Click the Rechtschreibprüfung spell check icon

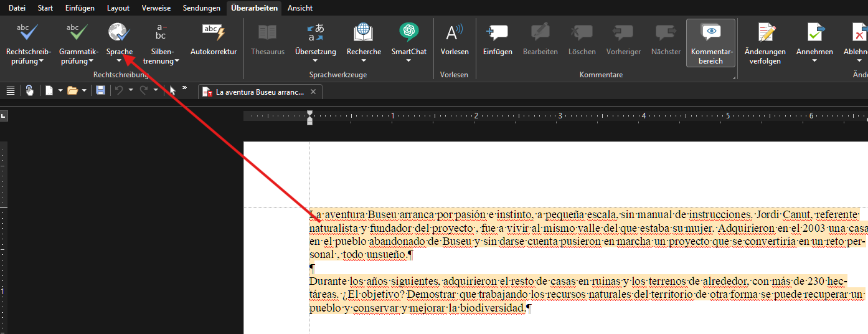pos(28,32)
